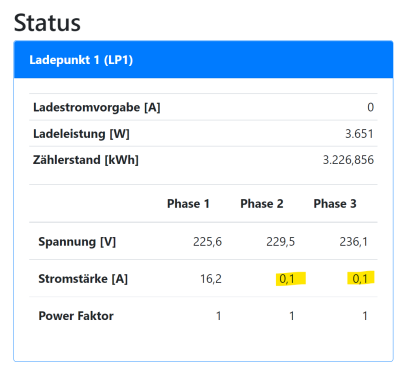Click the Zählerstand value 3.226,856
The height and width of the screenshot is (369, 400).
[348, 160]
